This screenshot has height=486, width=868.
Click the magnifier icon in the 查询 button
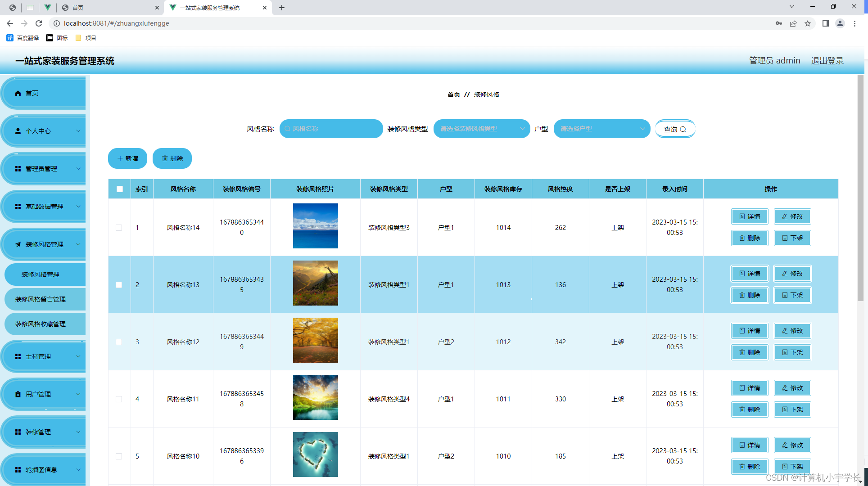pos(683,129)
